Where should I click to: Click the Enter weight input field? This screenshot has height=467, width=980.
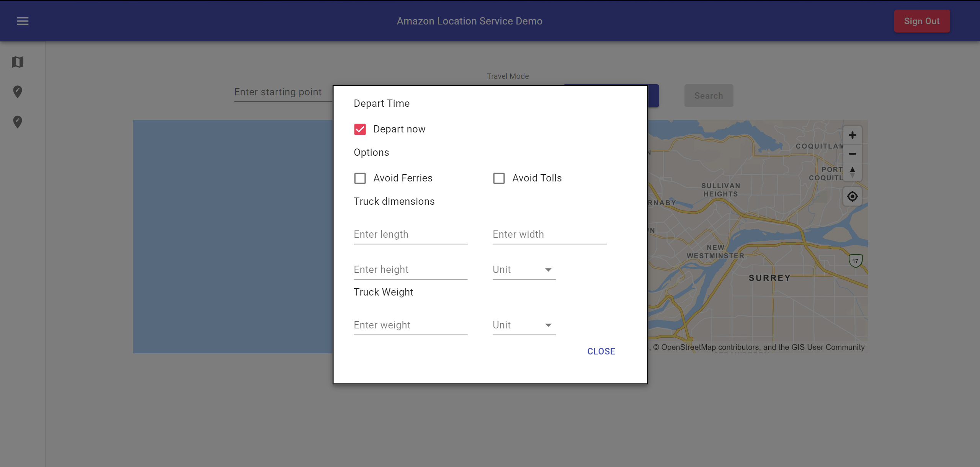411,325
